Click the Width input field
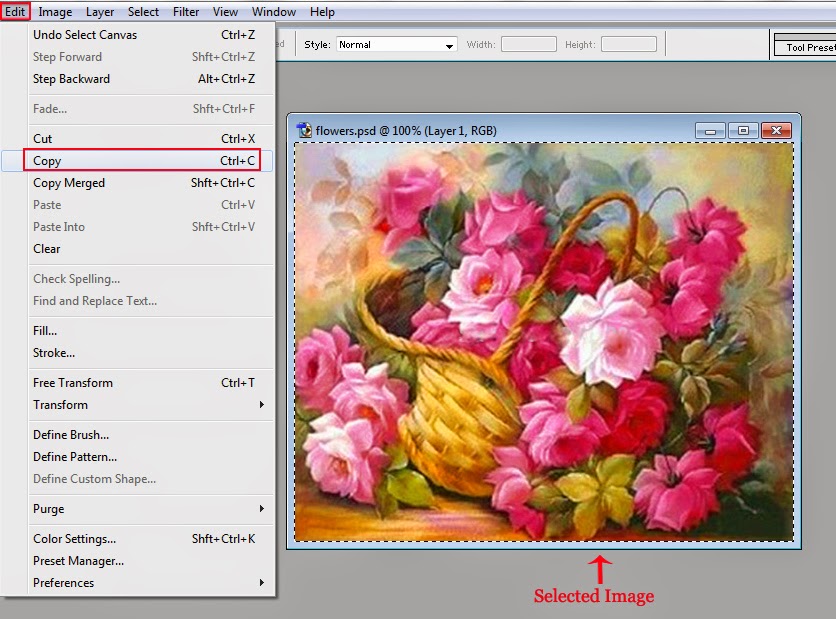Screen dimensions: 836x619 tap(529, 44)
